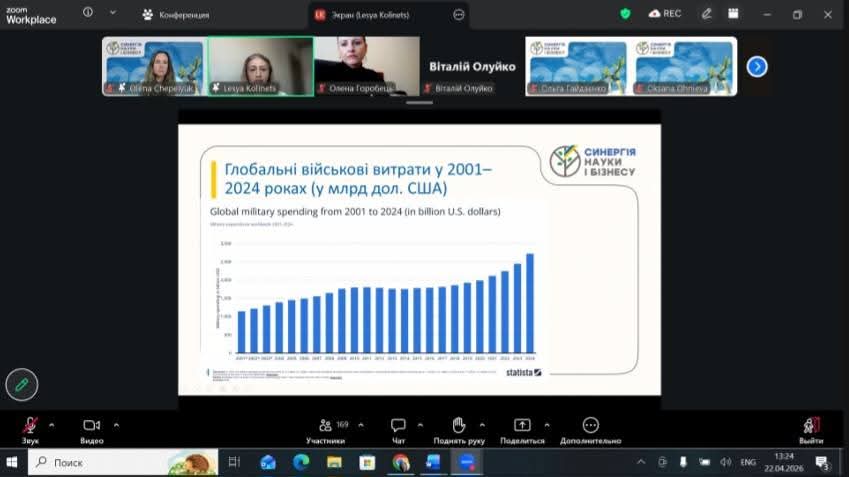Toggle camera with Видео button

pyautogui.click(x=92, y=426)
